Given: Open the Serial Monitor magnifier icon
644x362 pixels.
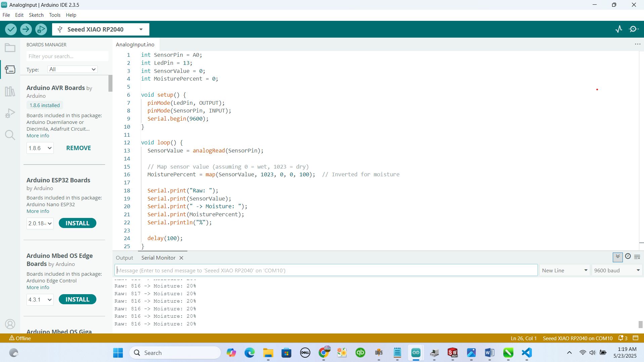Looking at the screenshot, I should (634, 29).
